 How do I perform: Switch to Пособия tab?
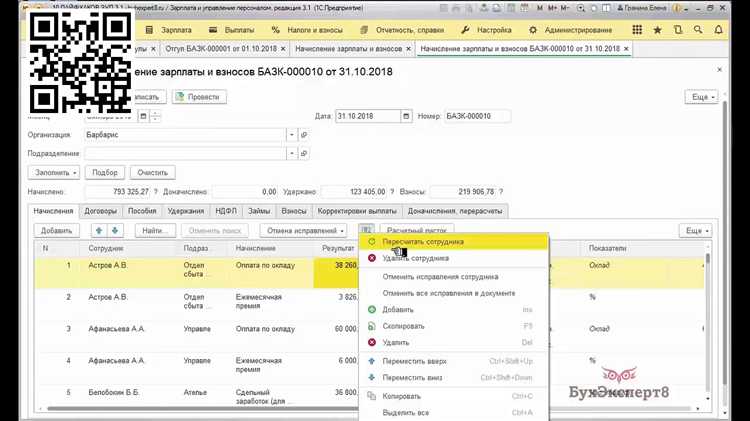(142, 211)
